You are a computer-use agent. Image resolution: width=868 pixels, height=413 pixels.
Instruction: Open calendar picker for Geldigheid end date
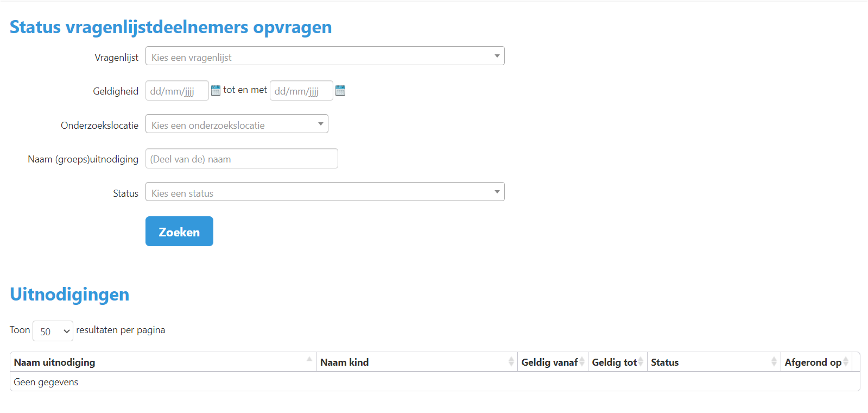point(340,90)
